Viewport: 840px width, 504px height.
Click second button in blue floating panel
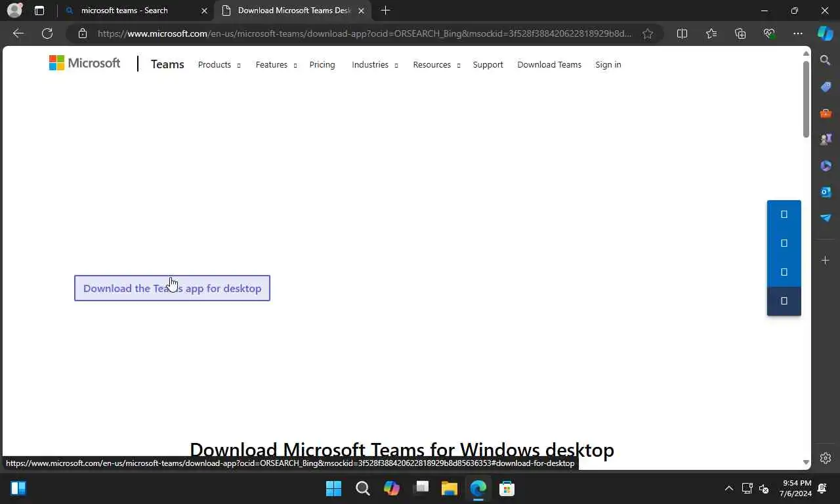[x=784, y=243]
